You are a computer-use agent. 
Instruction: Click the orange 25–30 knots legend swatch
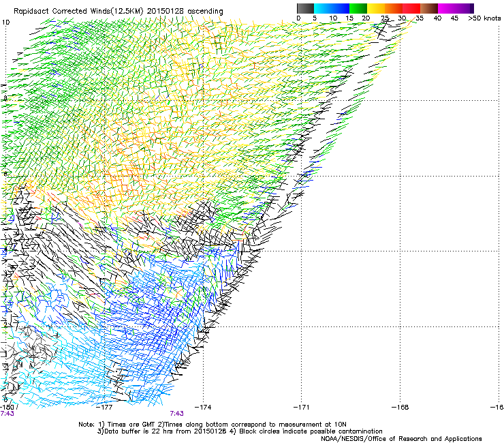[x=394, y=8]
